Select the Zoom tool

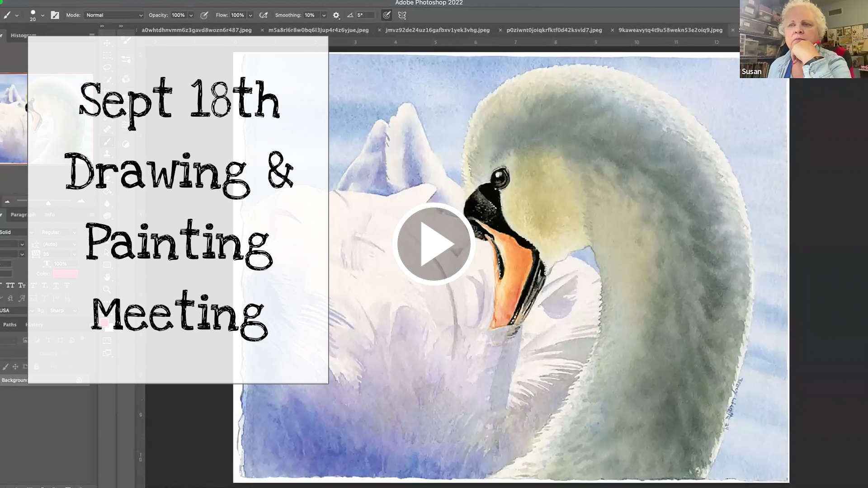pyautogui.click(x=107, y=289)
